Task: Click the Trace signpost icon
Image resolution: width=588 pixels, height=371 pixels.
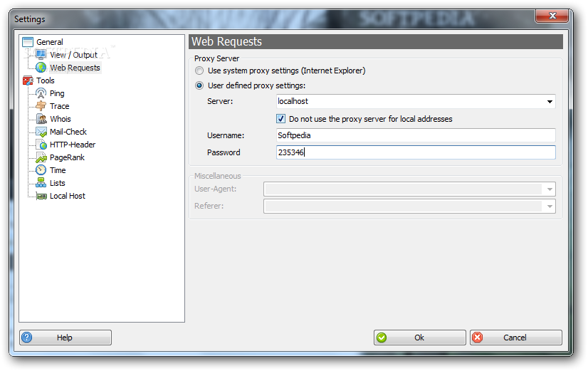Action: [41, 106]
